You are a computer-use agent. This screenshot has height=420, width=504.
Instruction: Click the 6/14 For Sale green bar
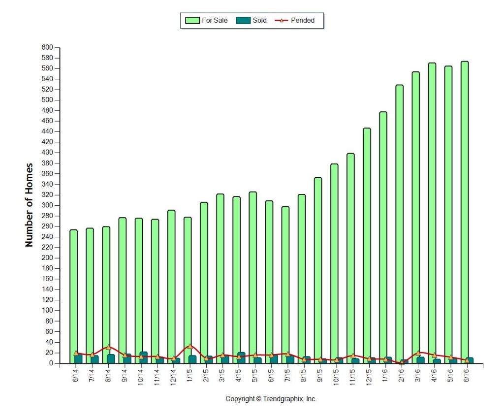[74, 296]
